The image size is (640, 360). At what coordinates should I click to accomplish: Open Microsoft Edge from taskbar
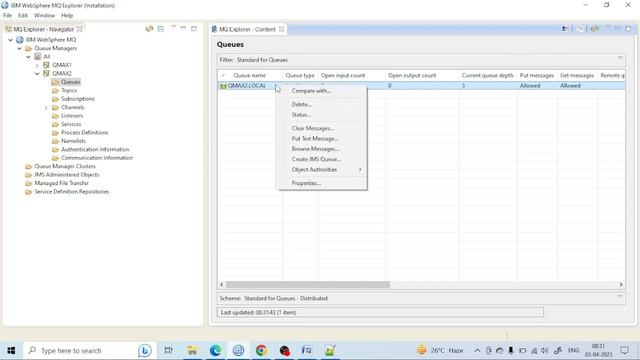pyautogui.click(x=215, y=350)
